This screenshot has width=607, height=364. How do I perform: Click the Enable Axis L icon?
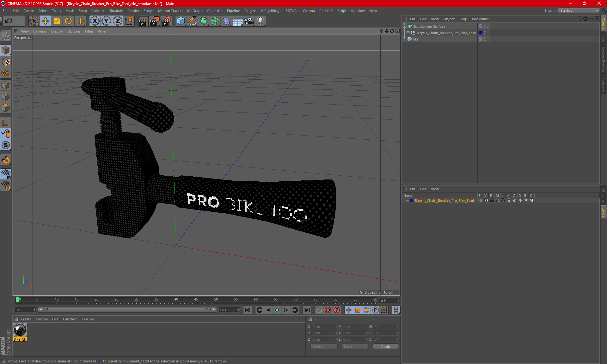click(6, 122)
